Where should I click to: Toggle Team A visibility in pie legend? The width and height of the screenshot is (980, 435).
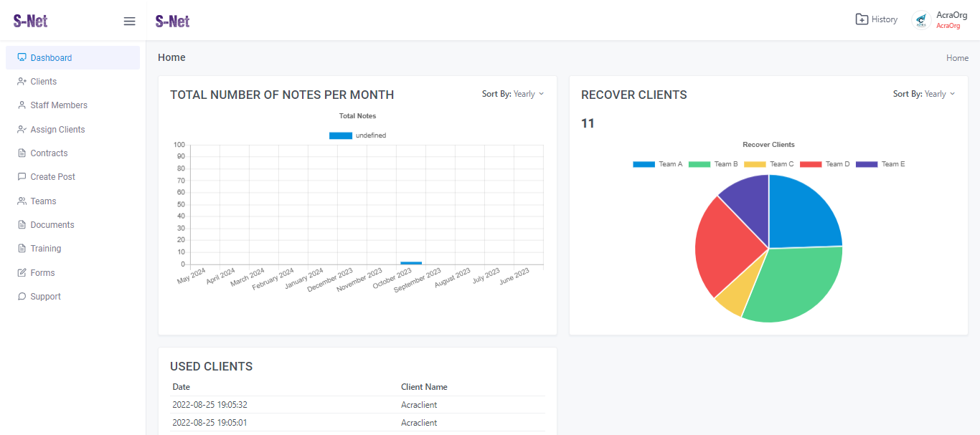coord(644,164)
